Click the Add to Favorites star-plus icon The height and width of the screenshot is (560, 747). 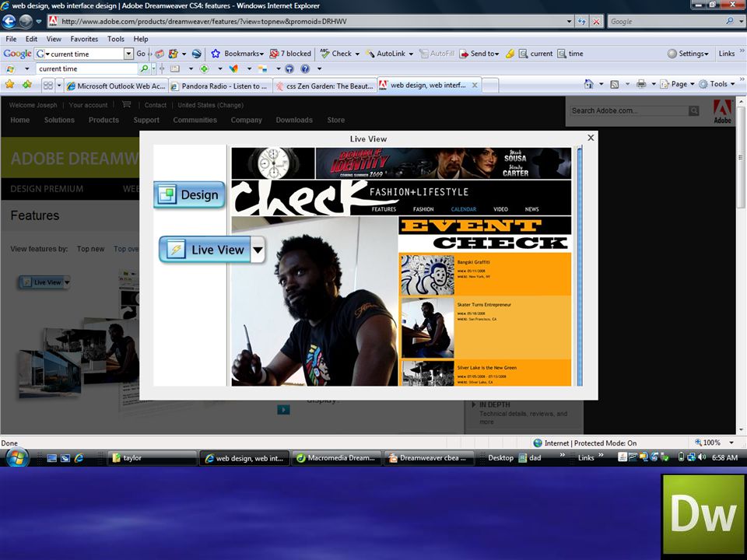27,85
